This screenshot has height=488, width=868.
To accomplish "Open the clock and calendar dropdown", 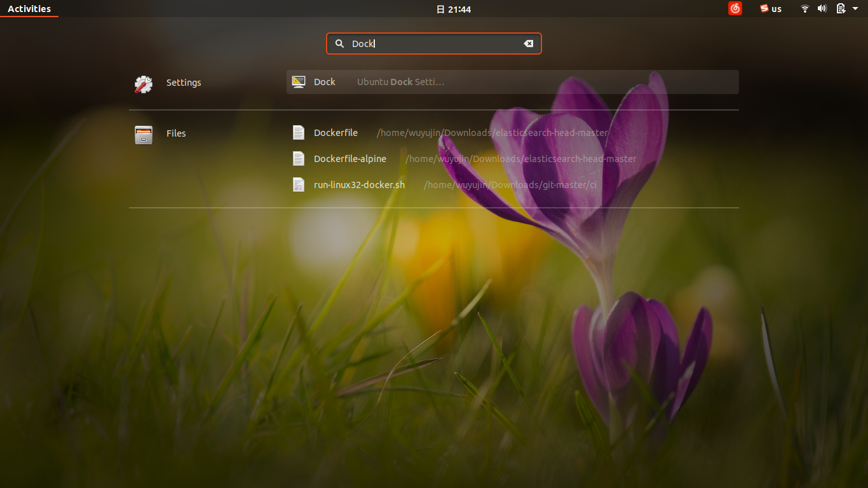I will coord(454,8).
